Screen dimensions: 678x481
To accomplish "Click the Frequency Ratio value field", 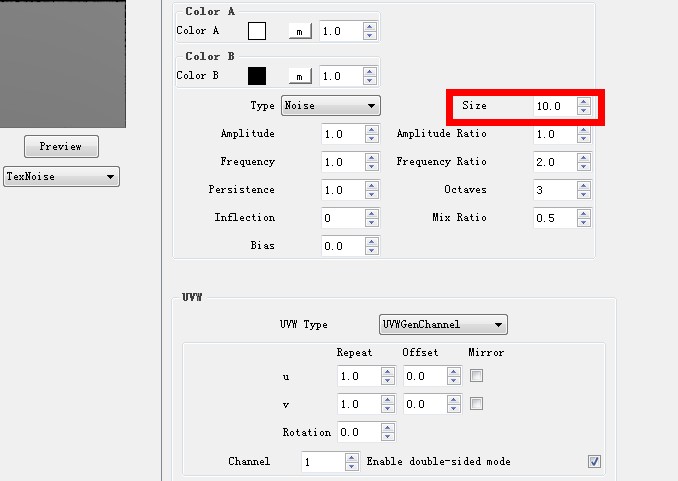I will coord(555,162).
